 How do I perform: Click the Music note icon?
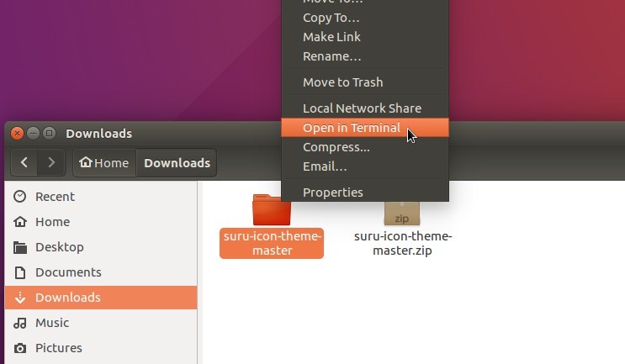click(20, 323)
